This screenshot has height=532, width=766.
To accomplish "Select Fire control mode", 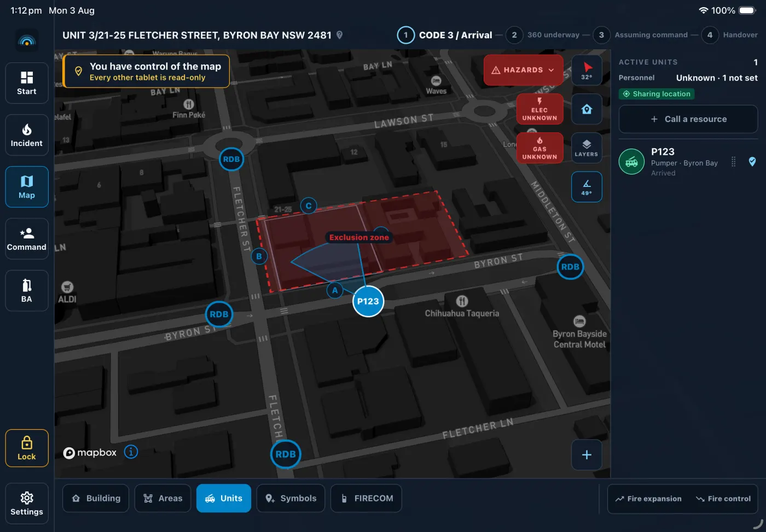I will click(x=723, y=499).
